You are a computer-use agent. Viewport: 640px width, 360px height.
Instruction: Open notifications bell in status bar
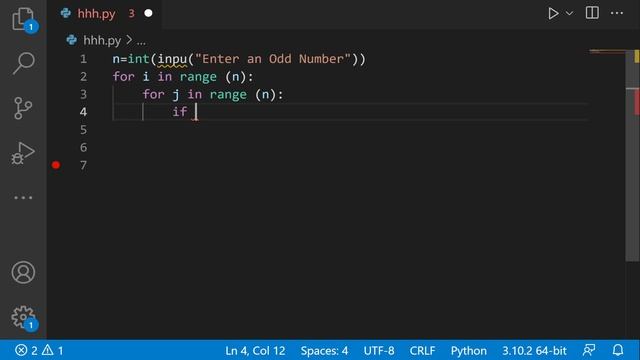(x=618, y=350)
